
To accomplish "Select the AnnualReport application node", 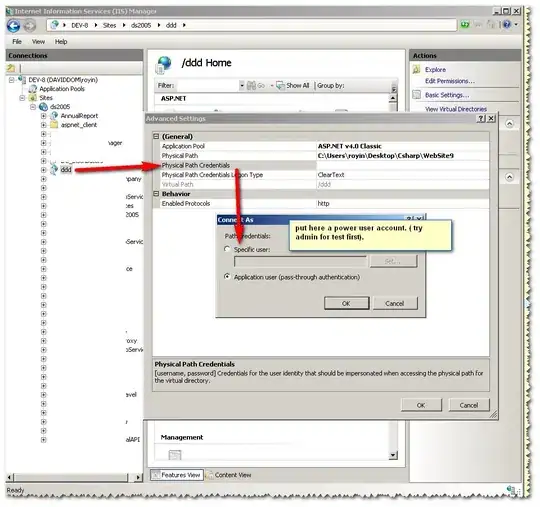I will pyautogui.click(x=79, y=116).
